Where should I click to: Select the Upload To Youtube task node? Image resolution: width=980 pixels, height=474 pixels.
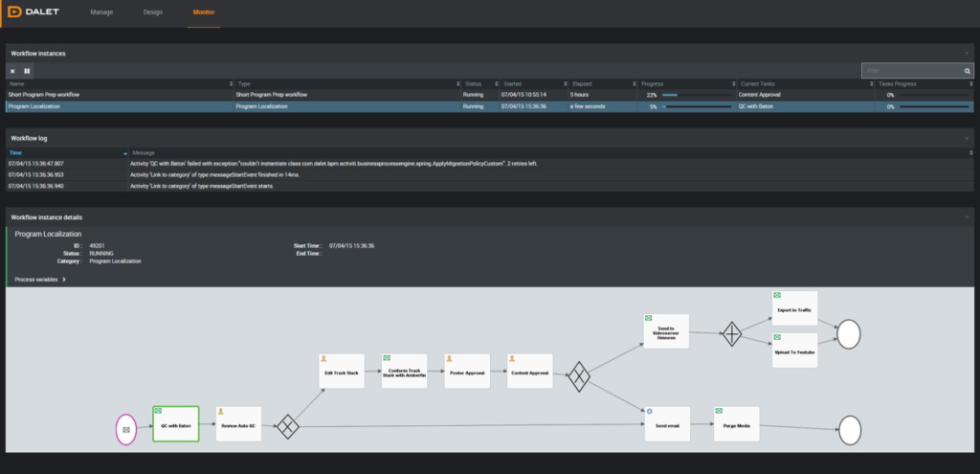(x=794, y=350)
